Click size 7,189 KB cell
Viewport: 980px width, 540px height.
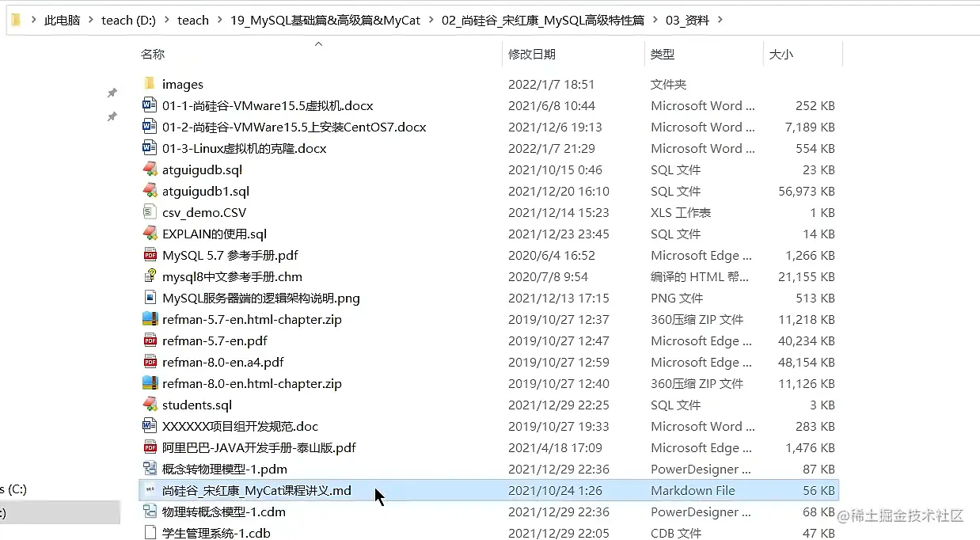(x=810, y=127)
